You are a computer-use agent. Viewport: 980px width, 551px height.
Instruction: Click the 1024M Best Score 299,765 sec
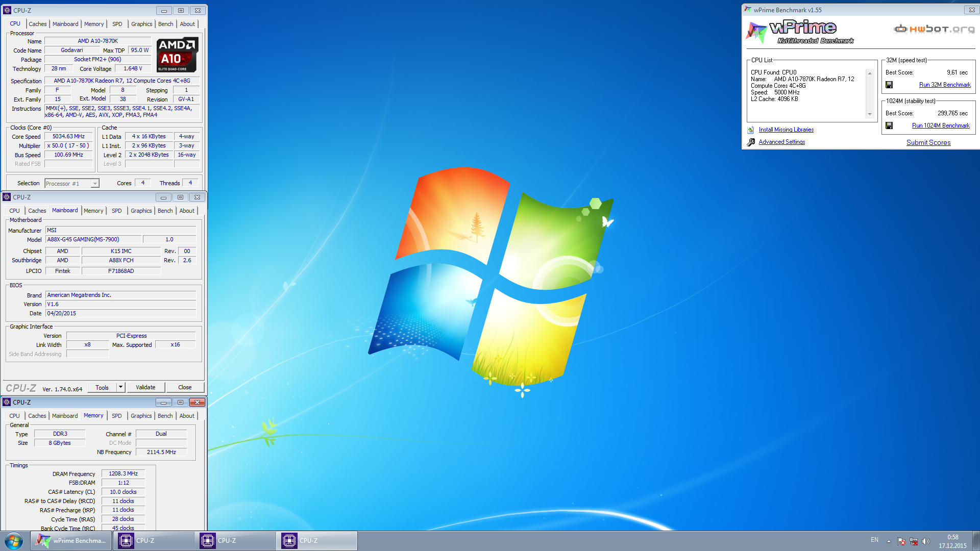pyautogui.click(x=952, y=113)
